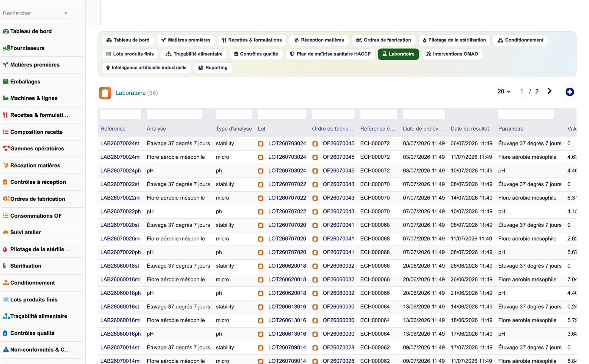Open record LAB26070024st
The width and height of the screenshot is (589, 364).
120,143
